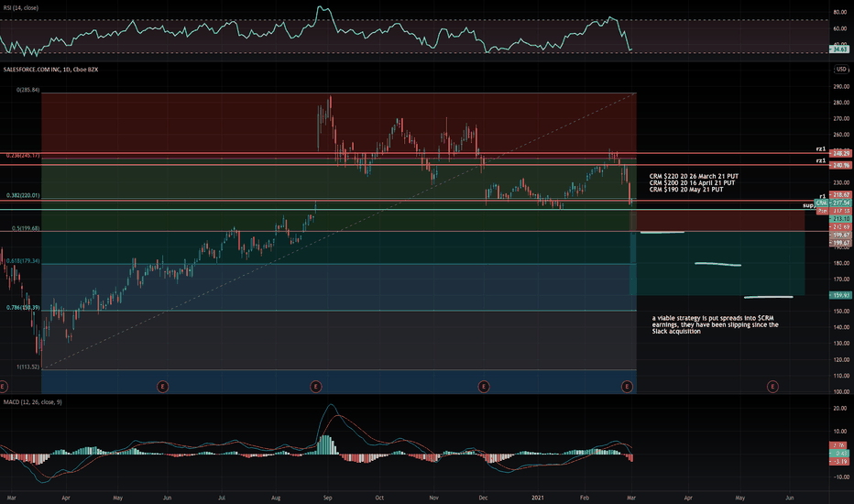Screen dimensions: 854x504
Task: Click the Fibonacci 0(285.84) level label
Action: [27, 90]
